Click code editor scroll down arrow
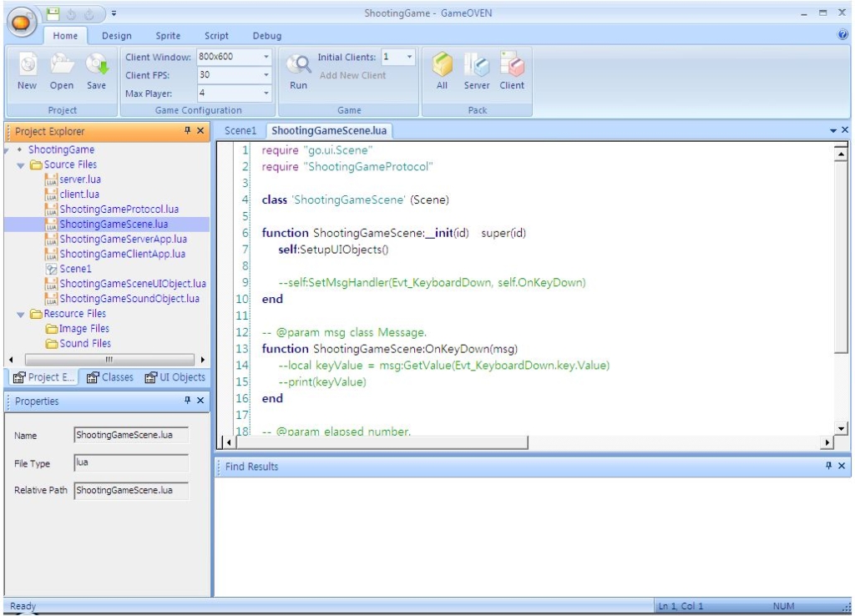855x616 pixels. pyautogui.click(x=840, y=428)
